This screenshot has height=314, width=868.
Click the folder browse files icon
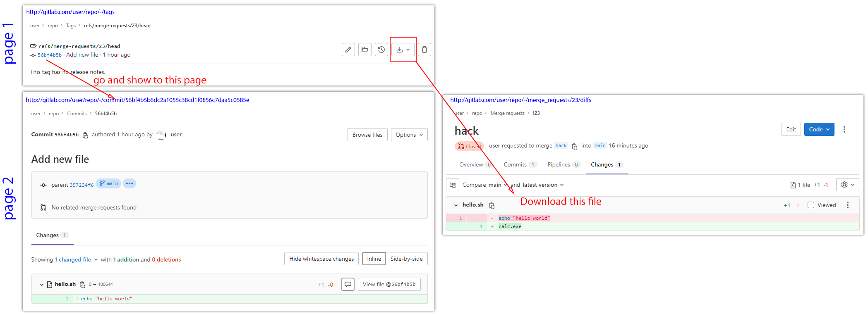pos(364,50)
